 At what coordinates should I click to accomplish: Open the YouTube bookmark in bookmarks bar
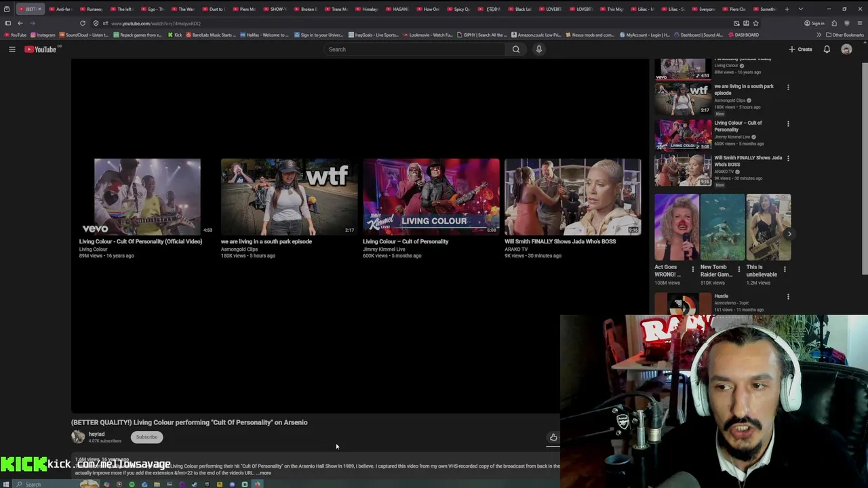tap(16, 35)
